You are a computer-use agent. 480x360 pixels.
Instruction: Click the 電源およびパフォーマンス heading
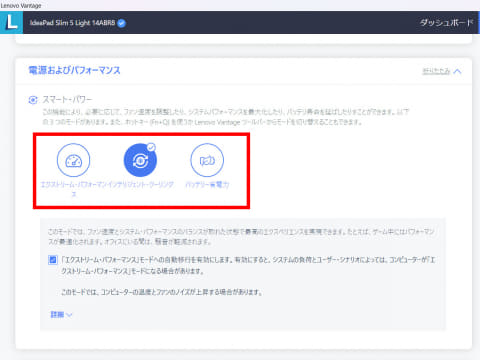[x=74, y=70]
